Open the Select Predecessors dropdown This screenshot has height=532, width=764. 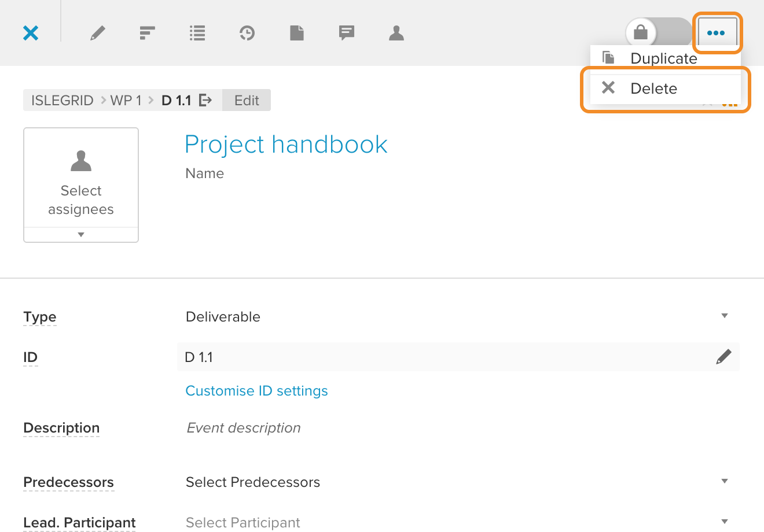coord(458,482)
